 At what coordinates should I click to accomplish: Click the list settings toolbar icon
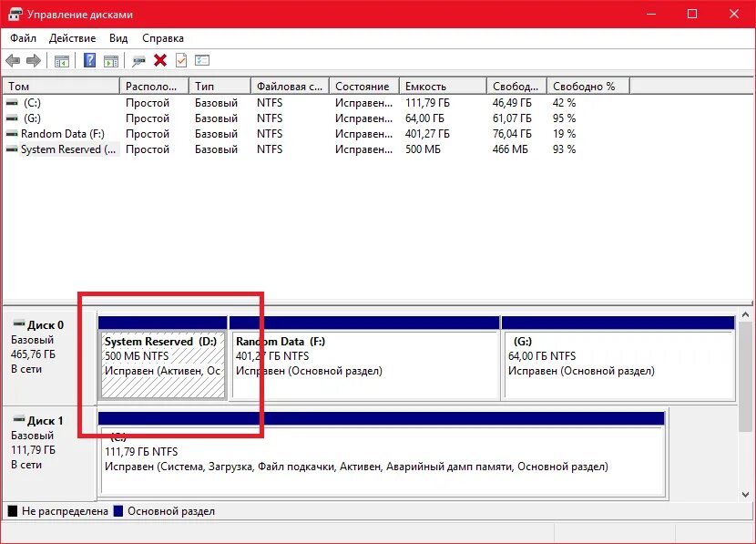(202, 60)
